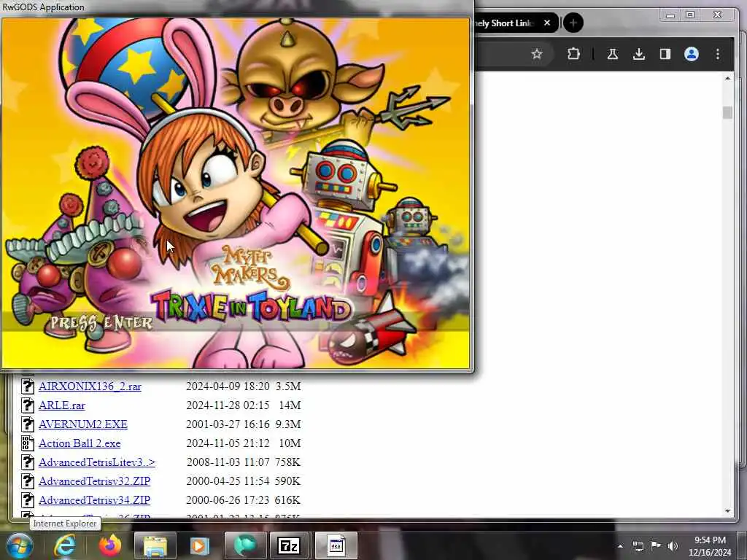Image resolution: width=747 pixels, height=560 pixels.
Task: Open the AdvancedTetrisLitev3..> link
Action: (97, 462)
